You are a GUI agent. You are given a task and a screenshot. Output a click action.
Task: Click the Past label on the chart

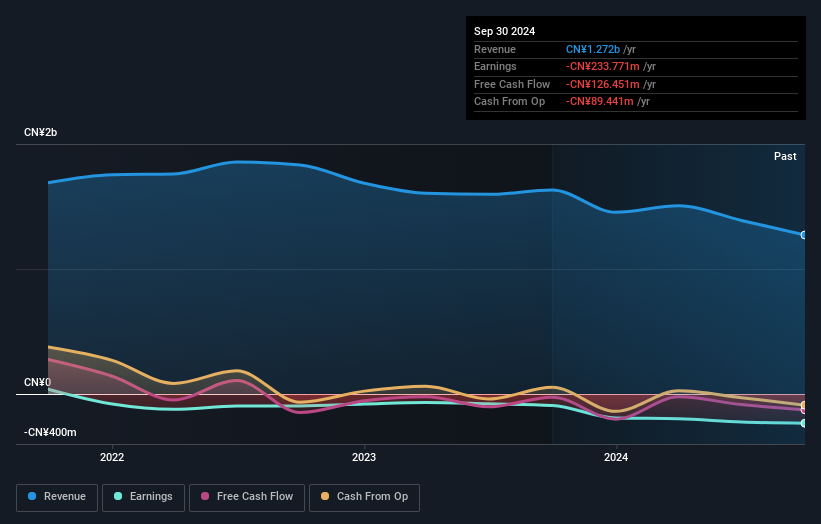point(785,156)
